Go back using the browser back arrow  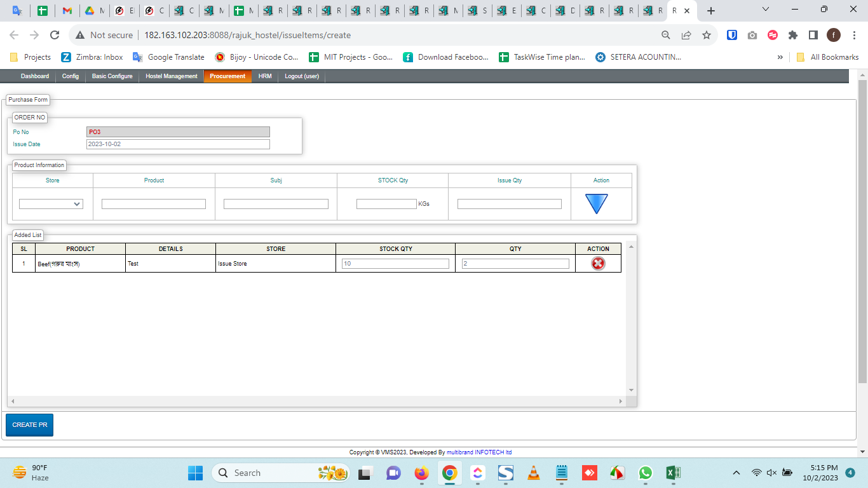14,35
